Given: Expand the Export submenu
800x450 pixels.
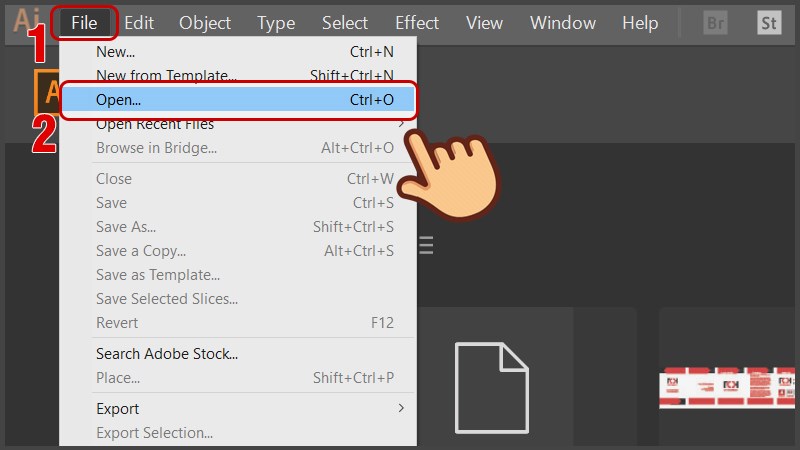Looking at the screenshot, I should coord(401,408).
